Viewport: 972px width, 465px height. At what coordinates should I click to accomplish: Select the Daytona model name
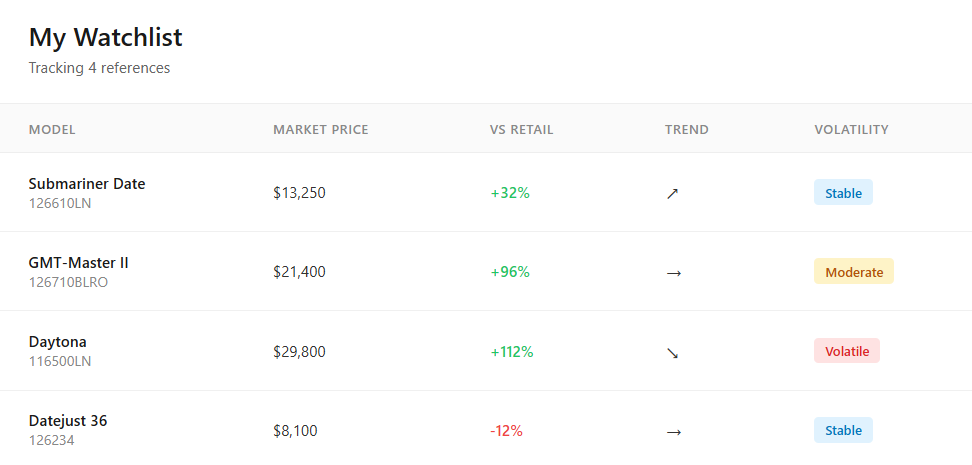tap(57, 342)
